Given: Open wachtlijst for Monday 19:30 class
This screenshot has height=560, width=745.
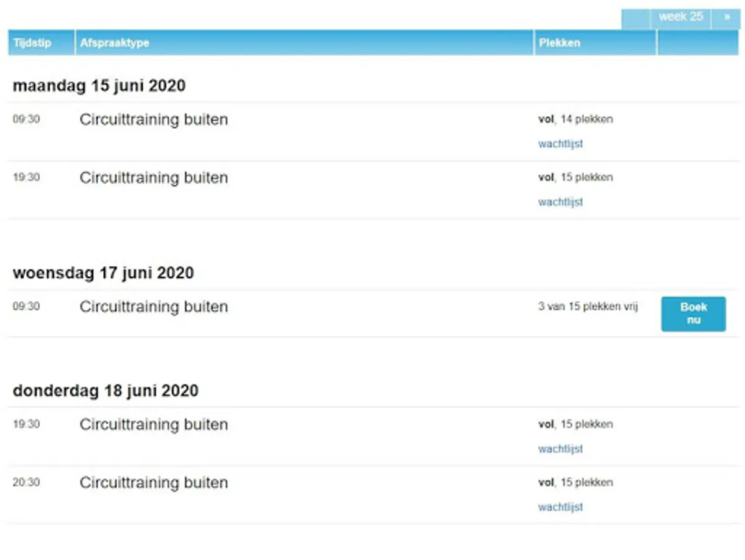Looking at the screenshot, I should [560, 202].
